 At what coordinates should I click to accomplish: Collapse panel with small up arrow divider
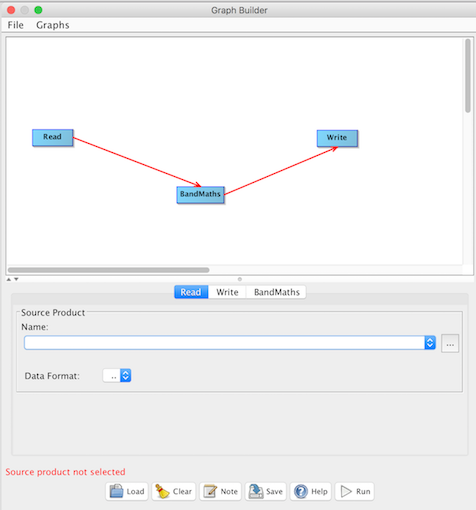(x=9, y=279)
